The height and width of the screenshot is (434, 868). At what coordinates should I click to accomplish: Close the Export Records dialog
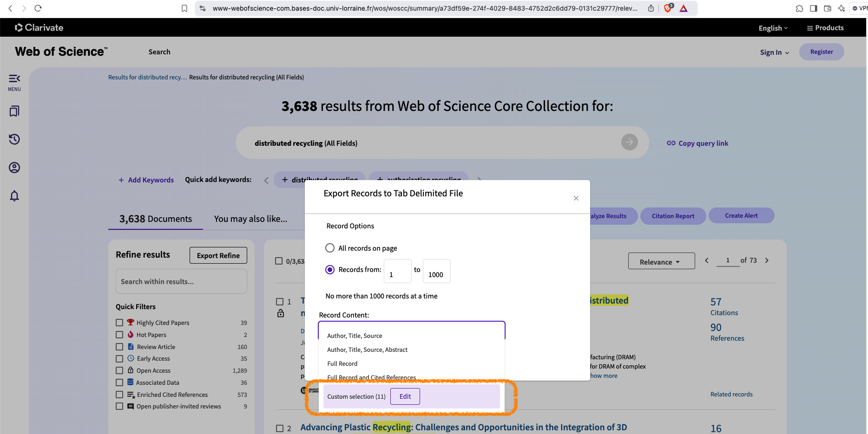click(576, 198)
